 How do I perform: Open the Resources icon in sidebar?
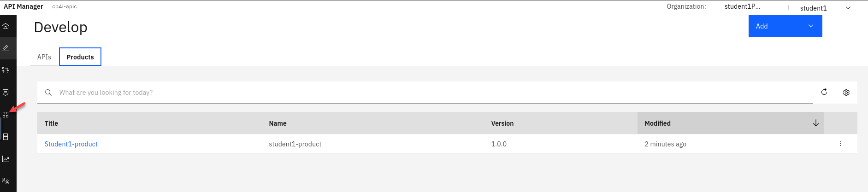click(x=6, y=137)
